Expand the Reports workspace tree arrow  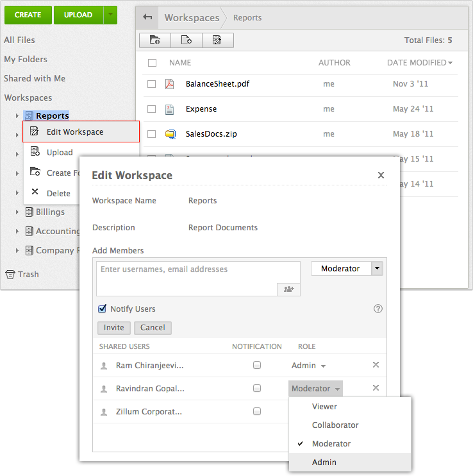(17, 115)
